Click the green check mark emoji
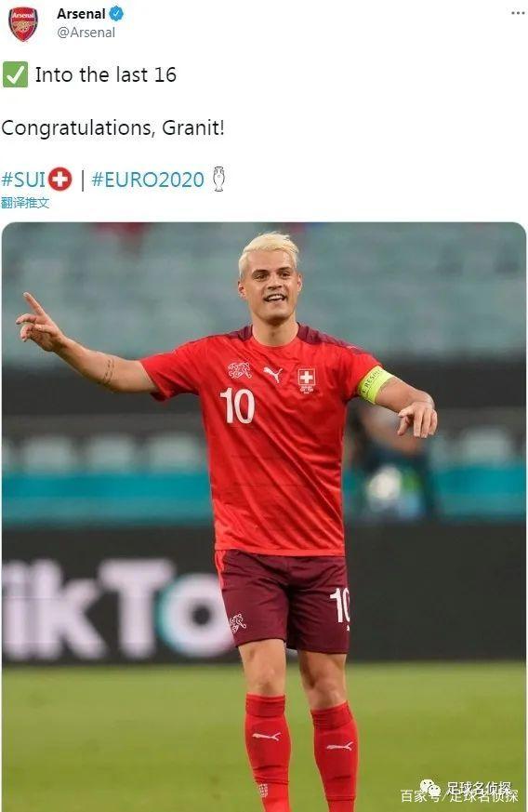The image size is (528, 812). [x=15, y=74]
